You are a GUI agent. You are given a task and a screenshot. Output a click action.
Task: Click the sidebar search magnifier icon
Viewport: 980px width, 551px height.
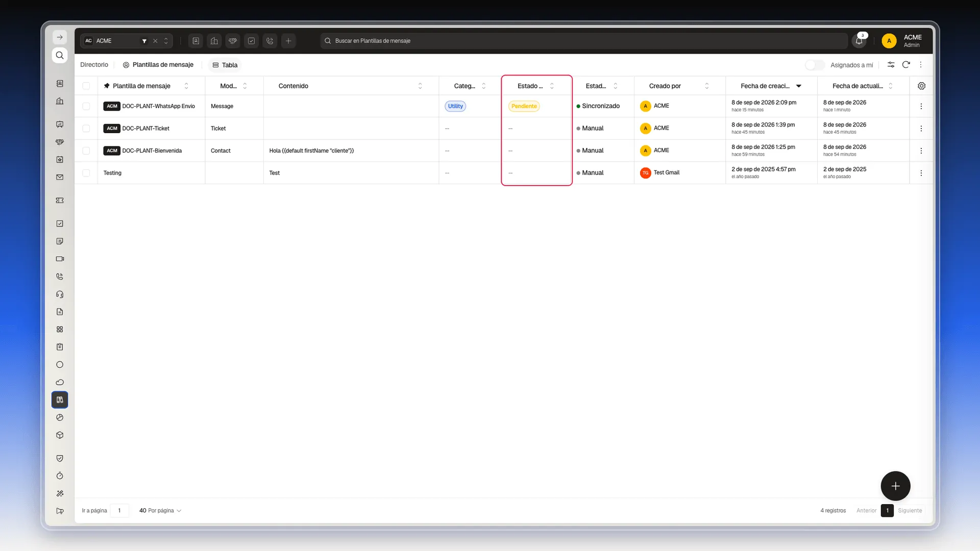[60, 55]
